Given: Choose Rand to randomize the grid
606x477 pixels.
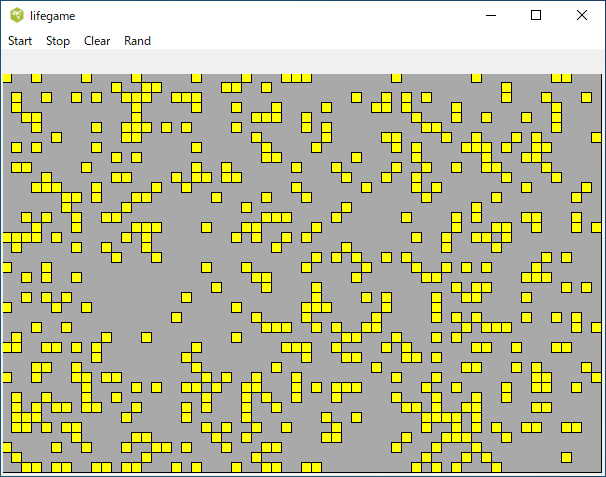Looking at the screenshot, I should [x=137, y=41].
